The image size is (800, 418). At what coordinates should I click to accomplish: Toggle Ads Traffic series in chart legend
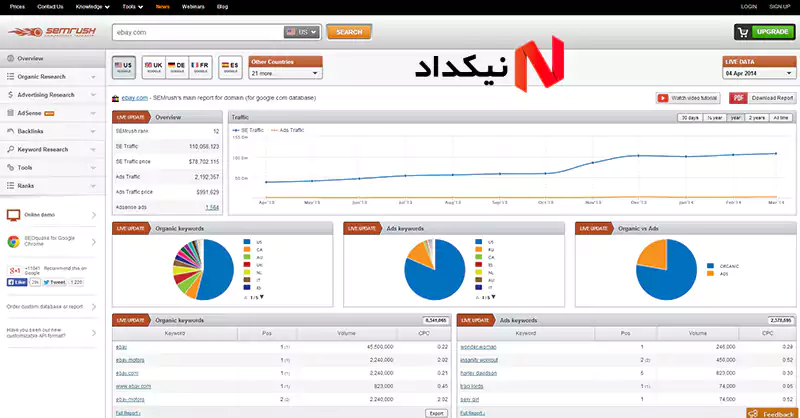pyautogui.click(x=288, y=130)
